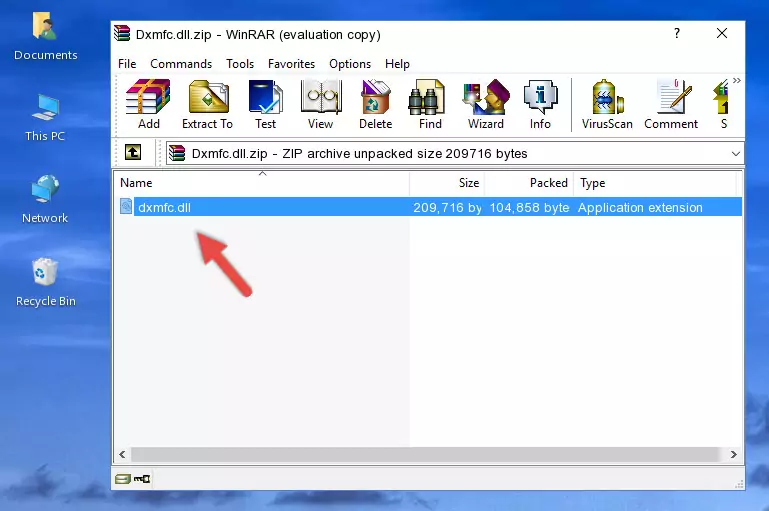The width and height of the screenshot is (769, 511).
Task: Click the horizontal scrollbar left arrow
Action: (x=123, y=454)
